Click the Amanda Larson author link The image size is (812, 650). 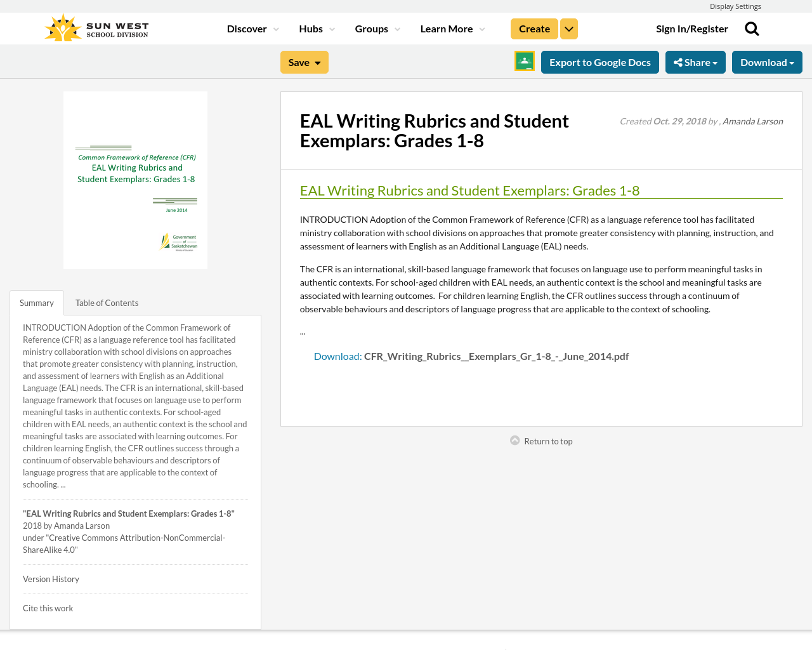(752, 120)
